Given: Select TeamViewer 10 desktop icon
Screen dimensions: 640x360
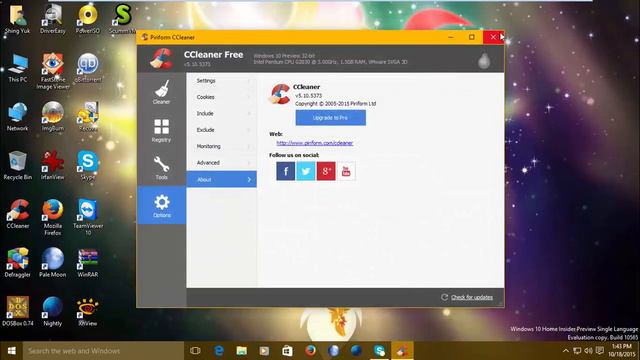Looking at the screenshot, I should [x=88, y=218].
